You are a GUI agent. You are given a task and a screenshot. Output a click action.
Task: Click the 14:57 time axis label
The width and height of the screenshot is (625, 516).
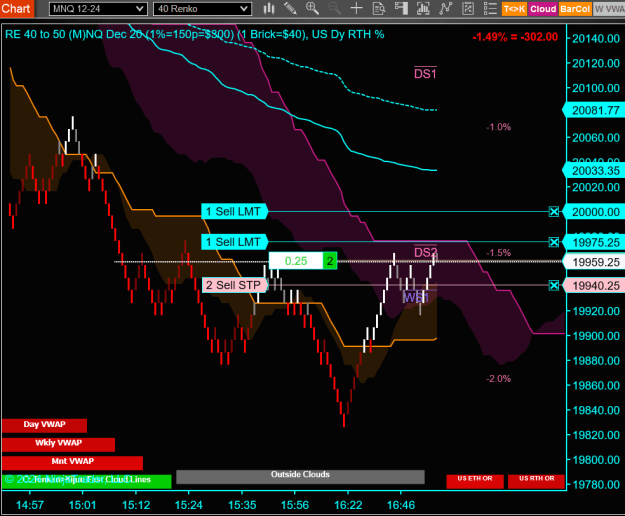(30, 505)
